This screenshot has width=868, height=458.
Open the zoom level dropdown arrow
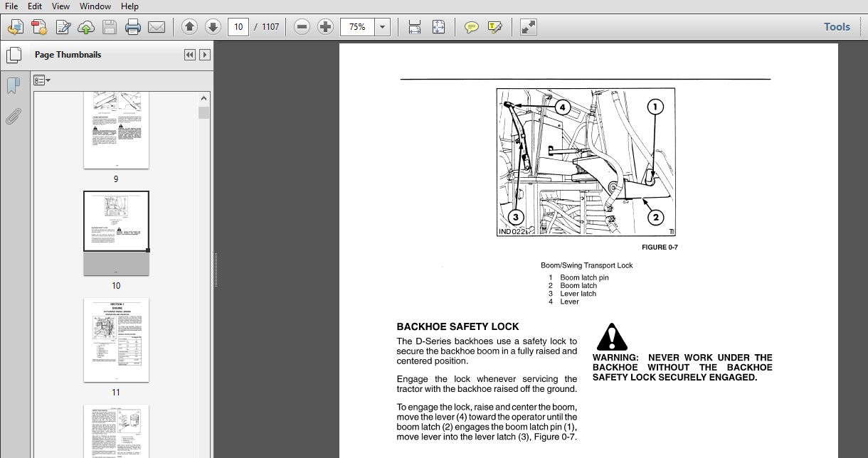[x=383, y=27]
